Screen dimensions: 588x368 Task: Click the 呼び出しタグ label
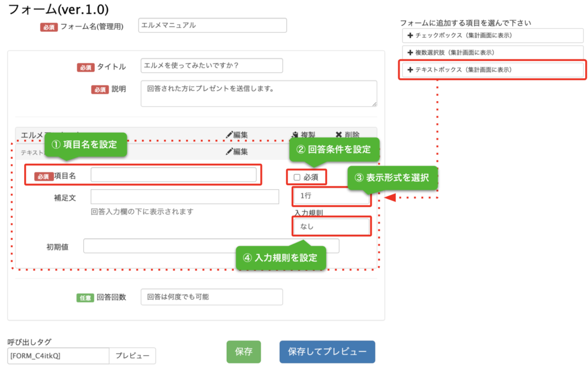pos(29,342)
